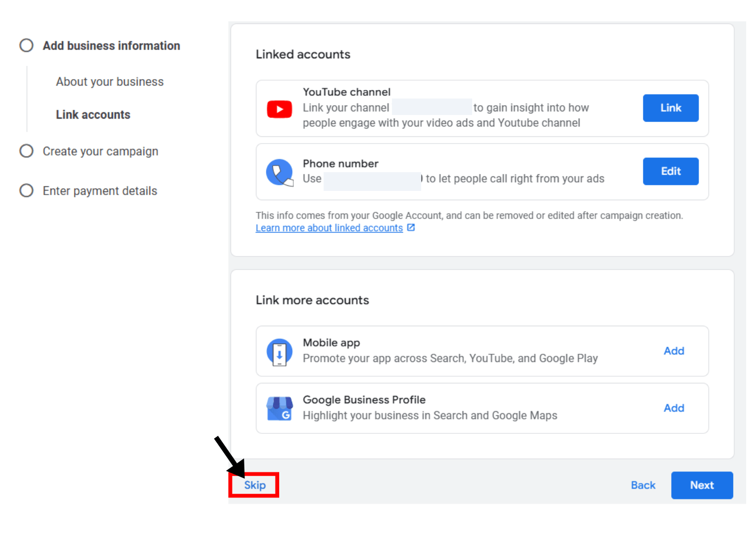Click the YouTube channel icon
Screen dimensions: 756x539
[x=279, y=109]
